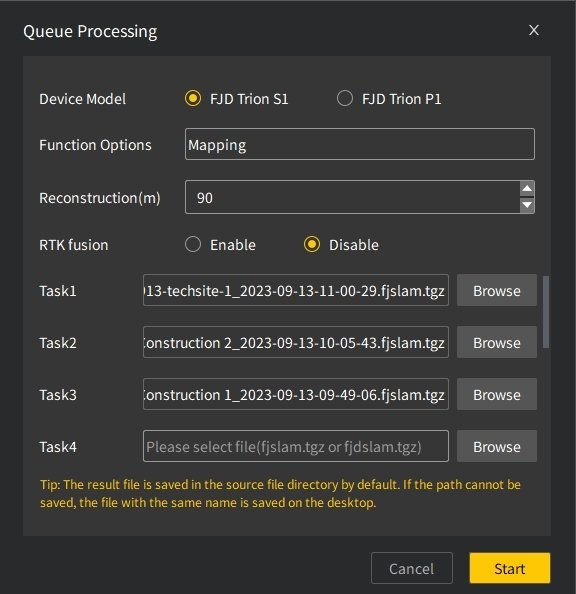Click the Function Options label
The width and height of the screenshot is (576, 594).
pyautogui.click(x=95, y=145)
